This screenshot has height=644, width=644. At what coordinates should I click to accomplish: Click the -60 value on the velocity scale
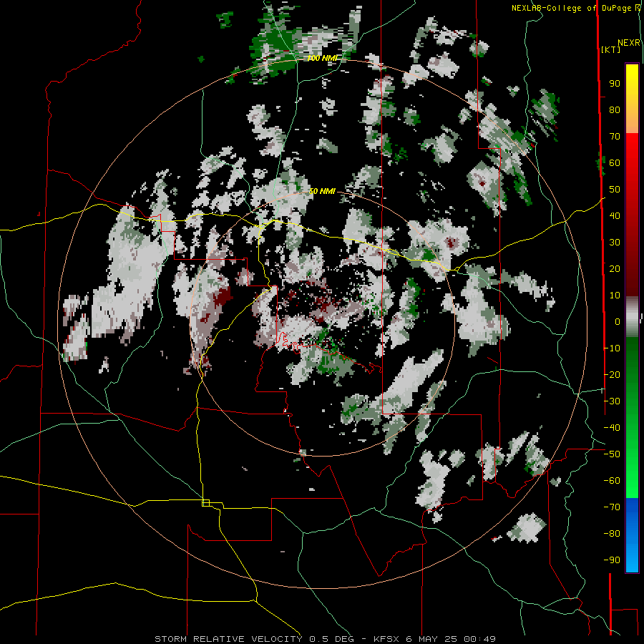tap(612, 481)
